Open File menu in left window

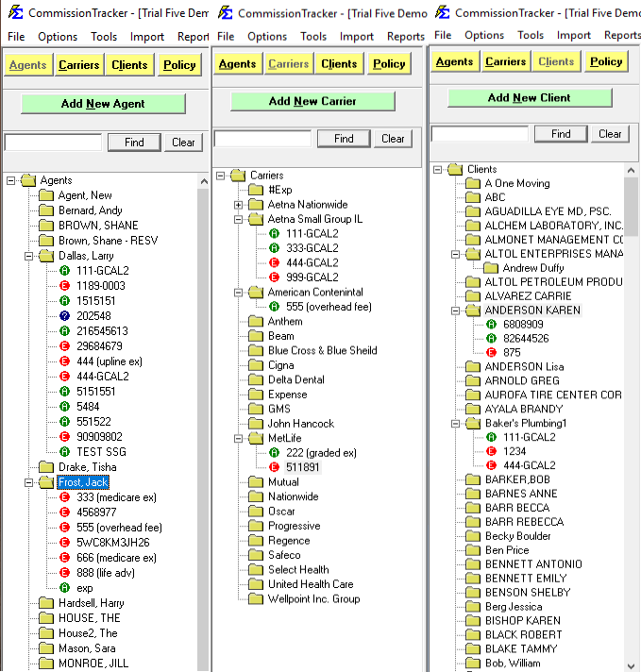16,37
